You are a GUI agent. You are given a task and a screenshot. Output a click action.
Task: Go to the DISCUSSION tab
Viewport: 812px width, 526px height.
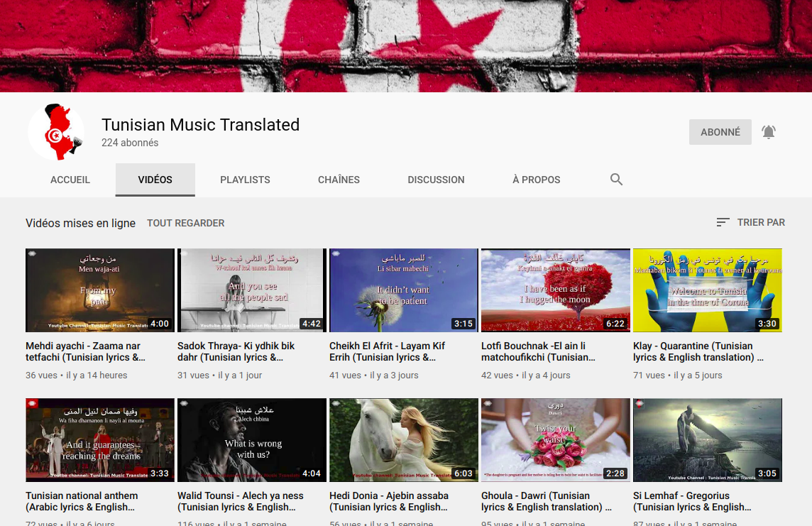436,180
